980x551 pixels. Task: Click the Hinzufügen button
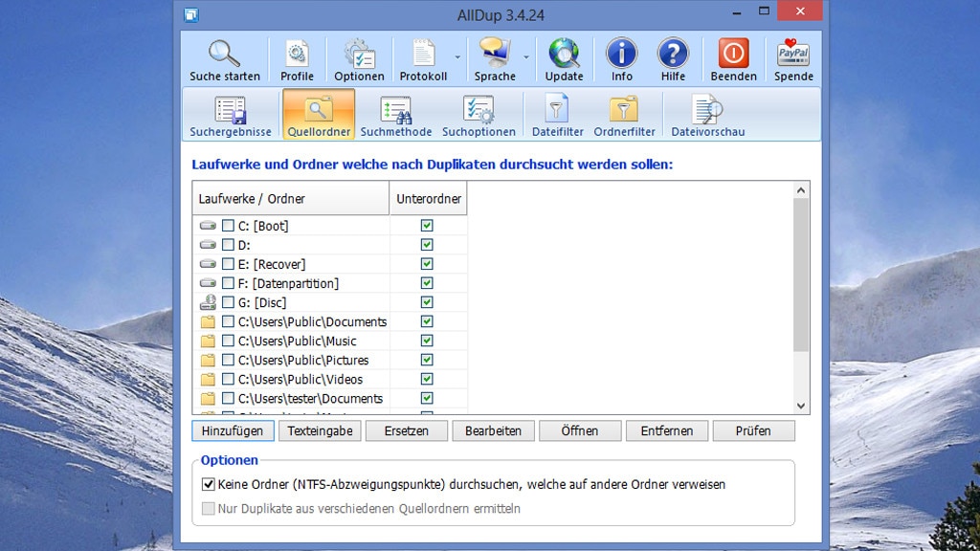coord(233,431)
